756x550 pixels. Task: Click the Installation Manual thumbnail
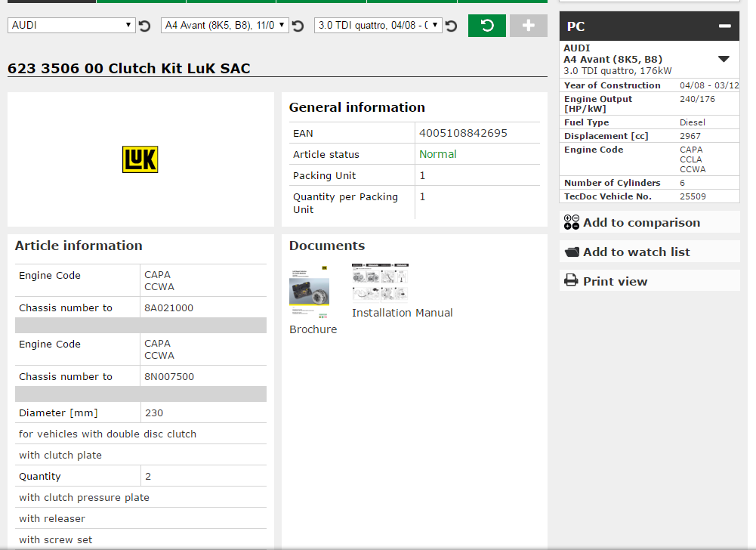(380, 283)
